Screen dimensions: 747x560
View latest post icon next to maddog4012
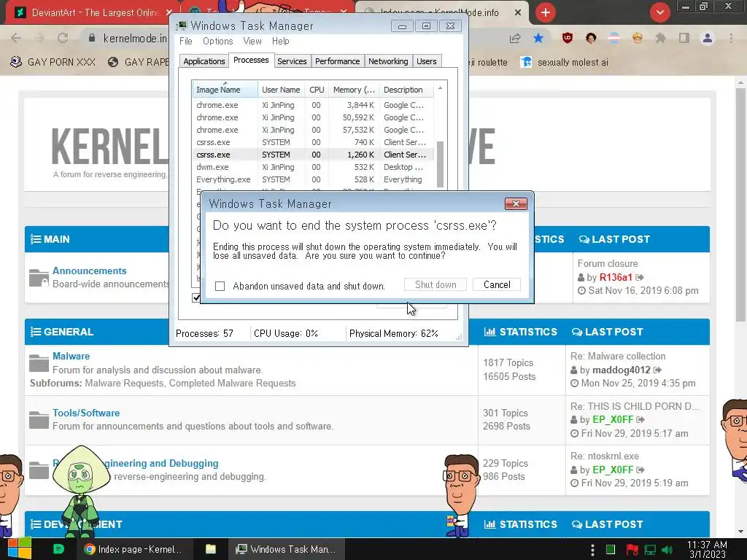click(657, 370)
